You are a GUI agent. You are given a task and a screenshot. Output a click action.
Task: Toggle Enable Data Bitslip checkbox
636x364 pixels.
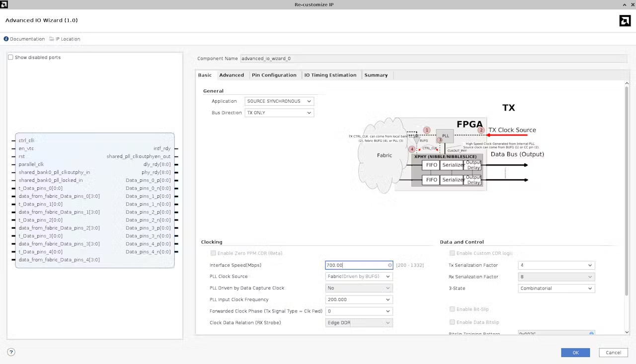click(x=452, y=322)
